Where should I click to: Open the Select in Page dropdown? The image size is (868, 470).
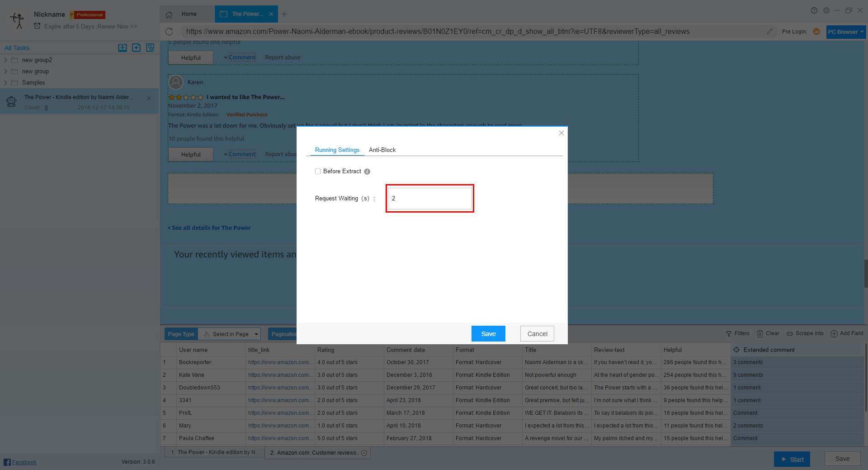point(230,334)
